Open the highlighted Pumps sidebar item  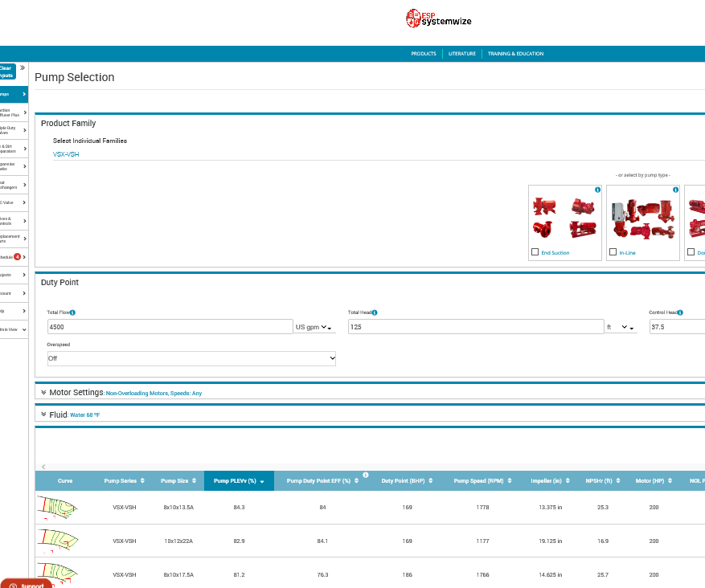14,94
